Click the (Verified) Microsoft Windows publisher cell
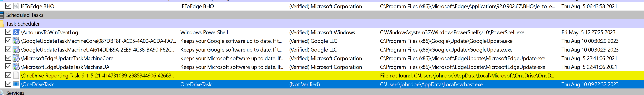The width and height of the screenshot is (644, 95). click(x=322, y=32)
